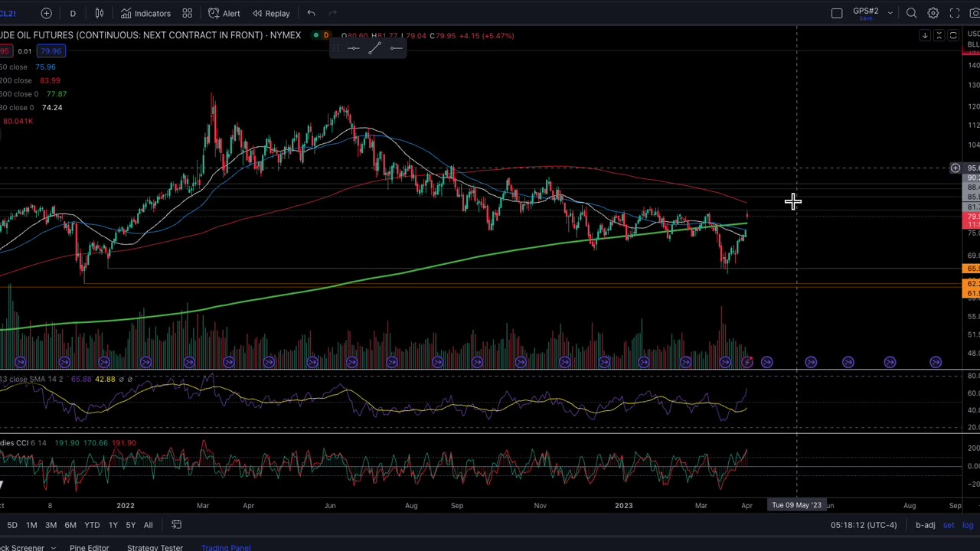Select the trend line drawing tool
The height and width of the screenshot is (551, 980).
click(374, 48)
